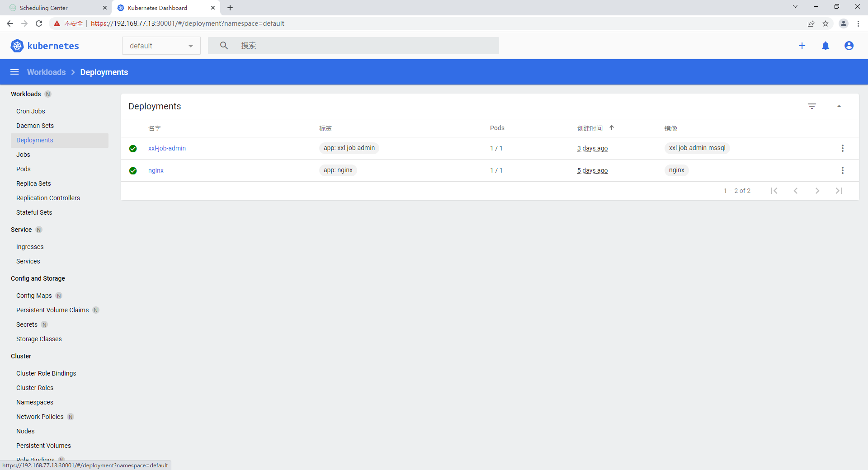Click the Kubernetes logo icon
868x470 pixels.
[17, 46]
